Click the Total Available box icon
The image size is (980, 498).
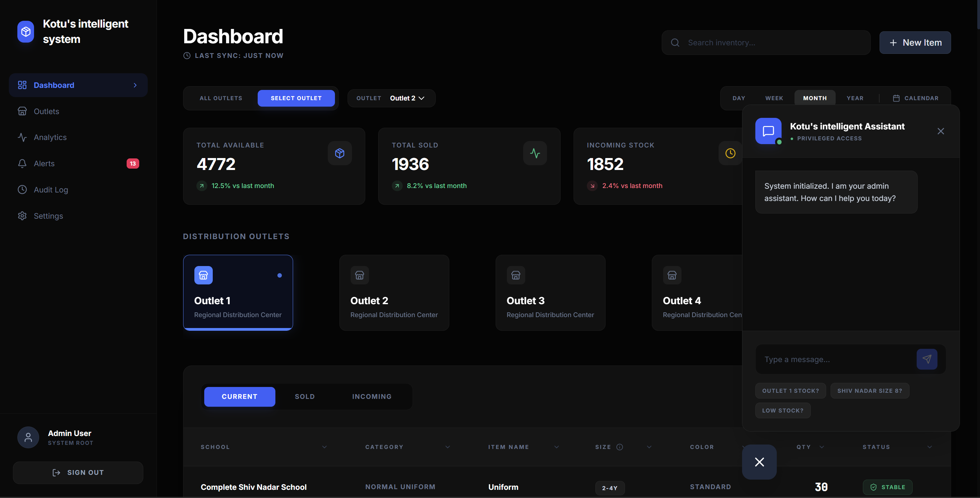click(x=339, y=153)
